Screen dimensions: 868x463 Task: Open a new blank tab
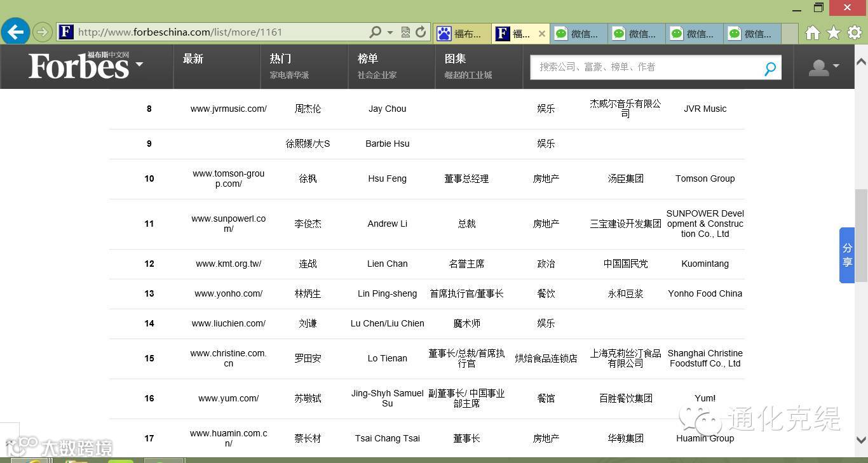[x=789, y=34]
